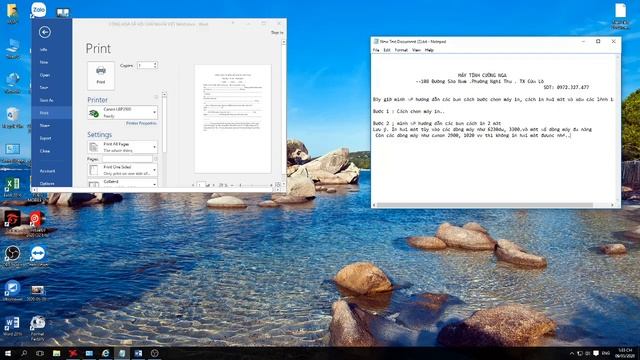
Task: Open Options in Word backstage
Action: (x=47, y=184)
